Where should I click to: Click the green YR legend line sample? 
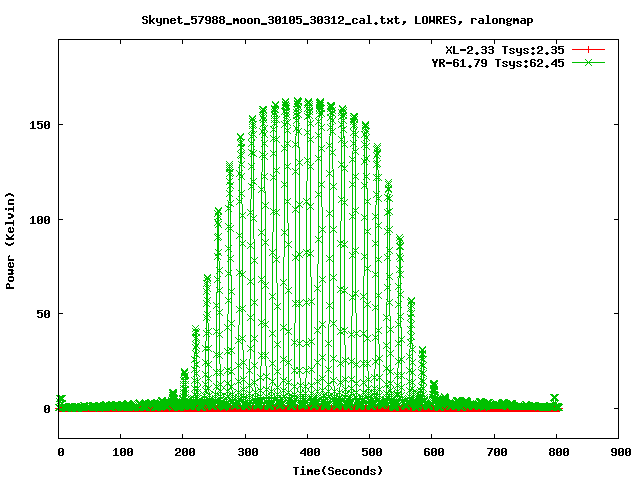[588, 62]
